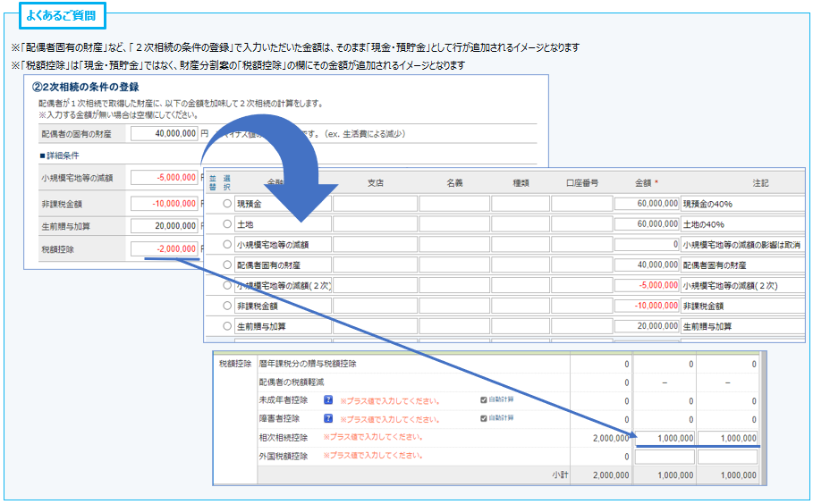Click first empty 外国税額控除 input box
Screen dimensions: 813x504
(665, 457)
